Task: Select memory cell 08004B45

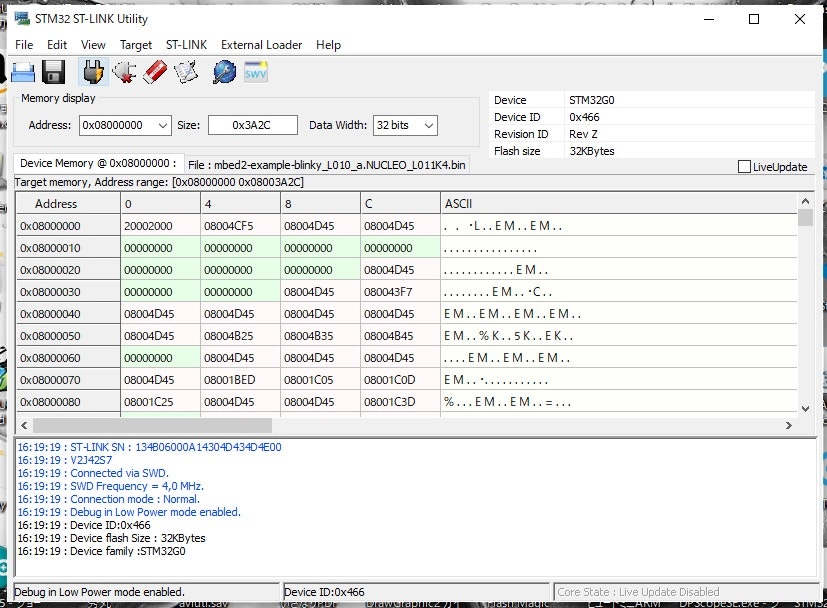Action: tap(400, 336)
